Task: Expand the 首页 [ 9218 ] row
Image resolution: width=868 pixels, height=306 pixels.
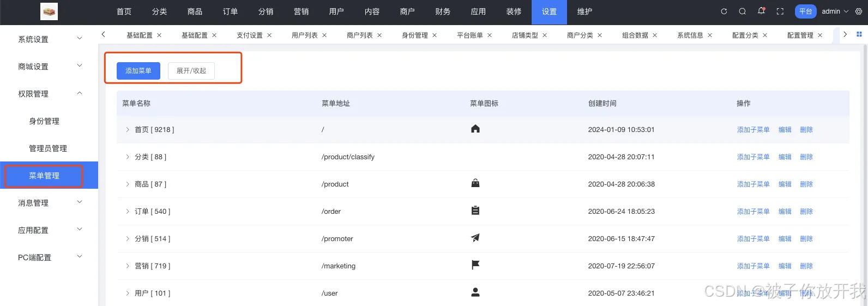Action: click(128, 130)
